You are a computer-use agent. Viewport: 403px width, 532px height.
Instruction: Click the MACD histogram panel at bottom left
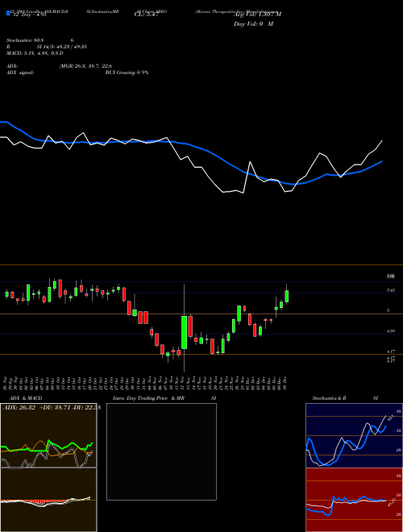point(48,500)
